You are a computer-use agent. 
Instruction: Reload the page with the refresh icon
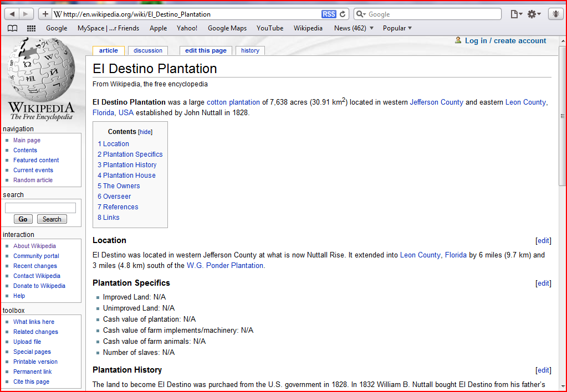tap(343, 14)
